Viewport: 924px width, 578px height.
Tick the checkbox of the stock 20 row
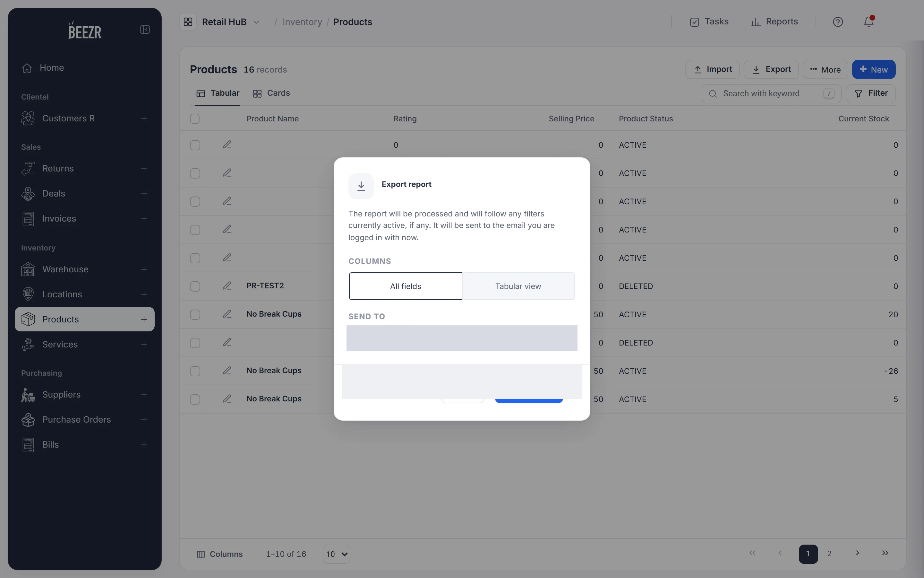(195, 315)
